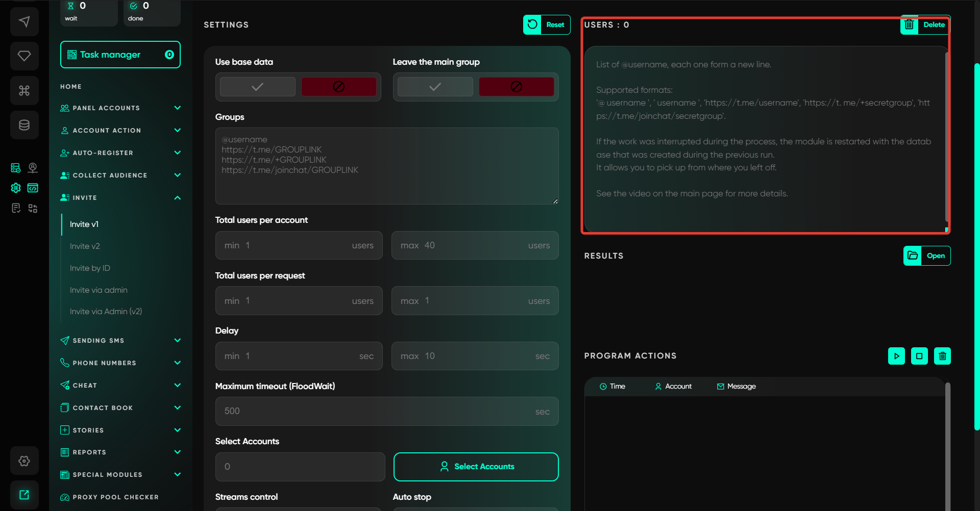Stop the program with the square button
Screen dimensions: 980x511
(x=919, y=356)
